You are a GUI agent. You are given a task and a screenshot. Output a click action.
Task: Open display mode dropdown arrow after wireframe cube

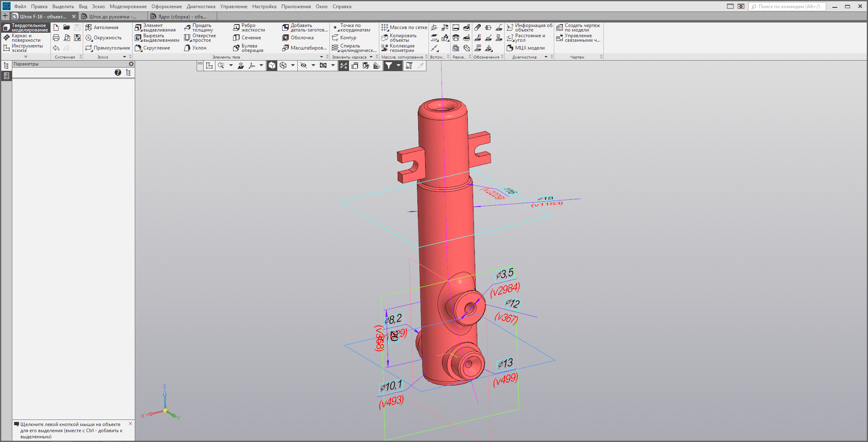pyautogui.click(x=292, y=65)
